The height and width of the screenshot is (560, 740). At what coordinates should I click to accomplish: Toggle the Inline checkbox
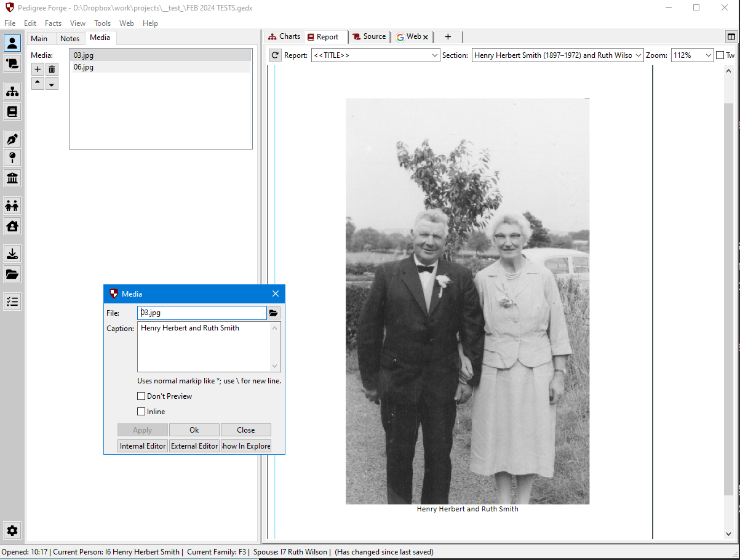[x=141, y=412]
